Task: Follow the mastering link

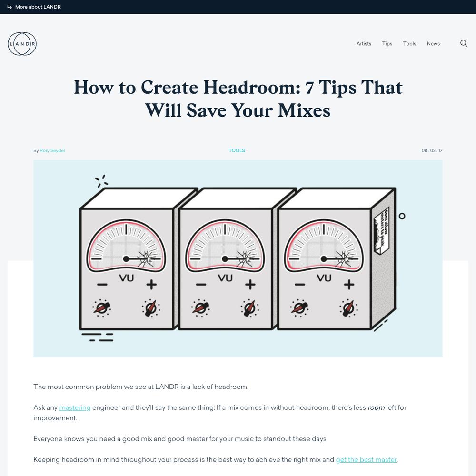Action: coord(75,407)
